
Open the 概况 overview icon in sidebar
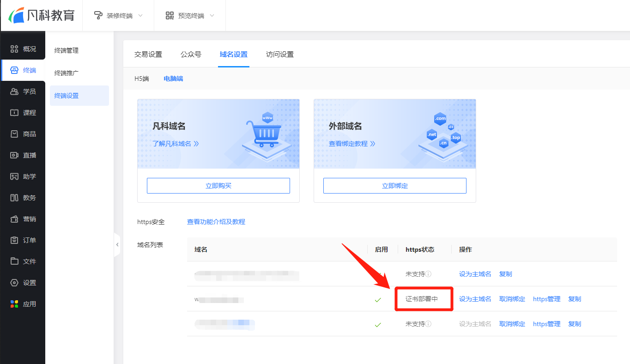point(14,49)
